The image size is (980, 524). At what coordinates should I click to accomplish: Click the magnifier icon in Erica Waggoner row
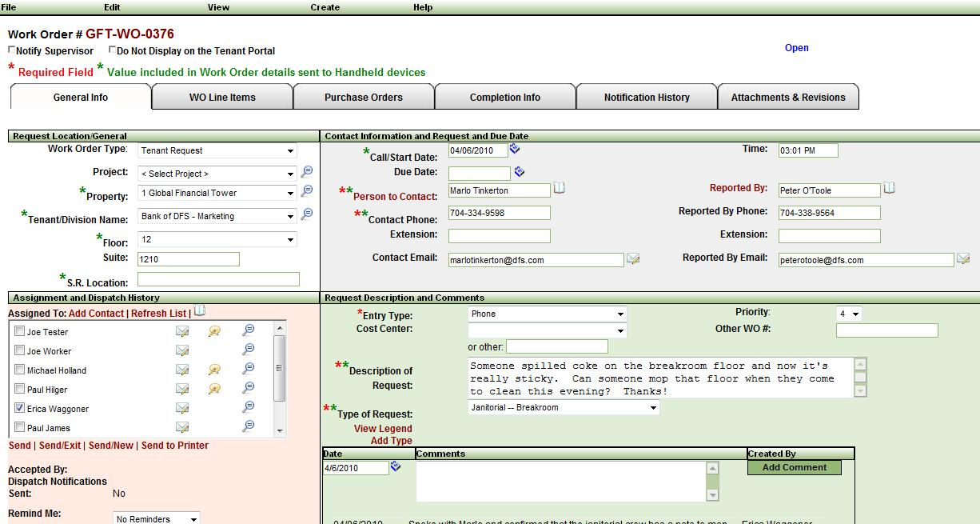pos(249,406)
